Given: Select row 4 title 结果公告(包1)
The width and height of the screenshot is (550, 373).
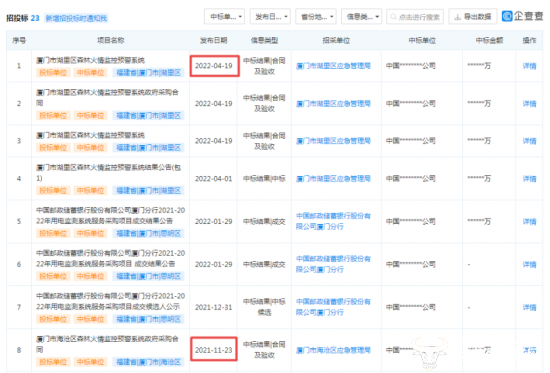Looking at the screenshot, I should point(109,173).
